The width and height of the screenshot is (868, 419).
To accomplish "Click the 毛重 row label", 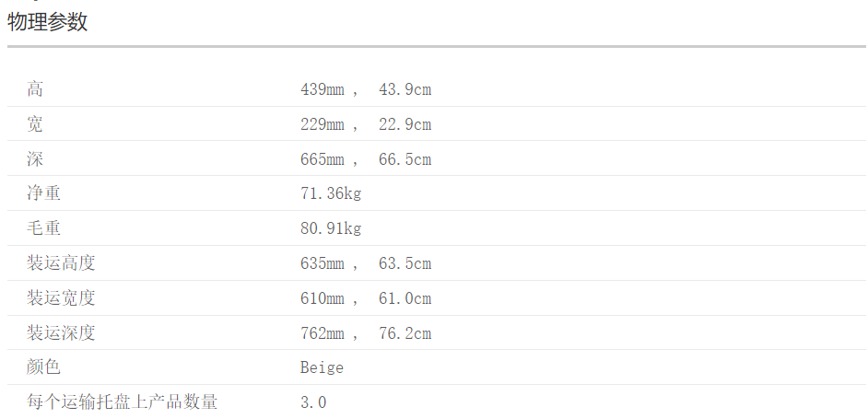I will tap(43, 228).
